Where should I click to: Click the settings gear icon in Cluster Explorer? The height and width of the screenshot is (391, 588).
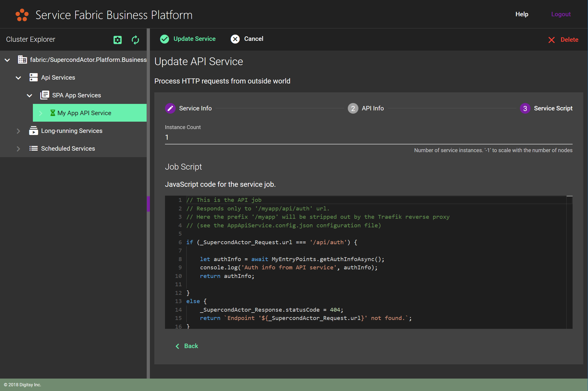pos(118,40)
